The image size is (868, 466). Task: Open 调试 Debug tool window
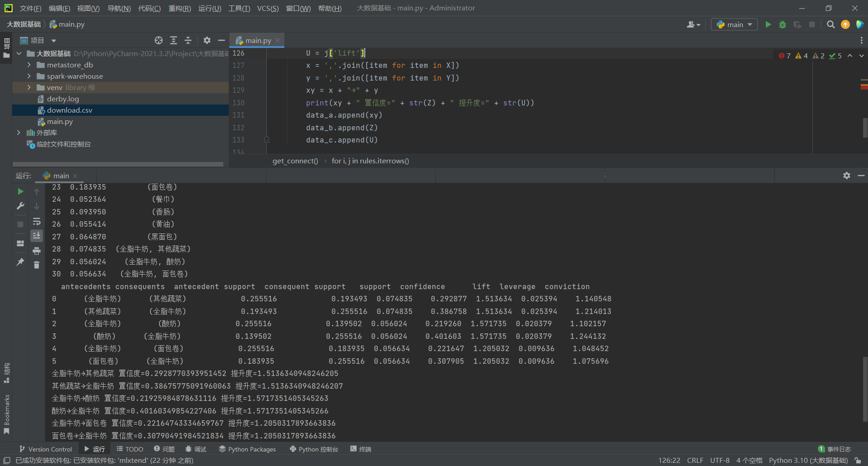pyautogui.click(x=196, y=449)
